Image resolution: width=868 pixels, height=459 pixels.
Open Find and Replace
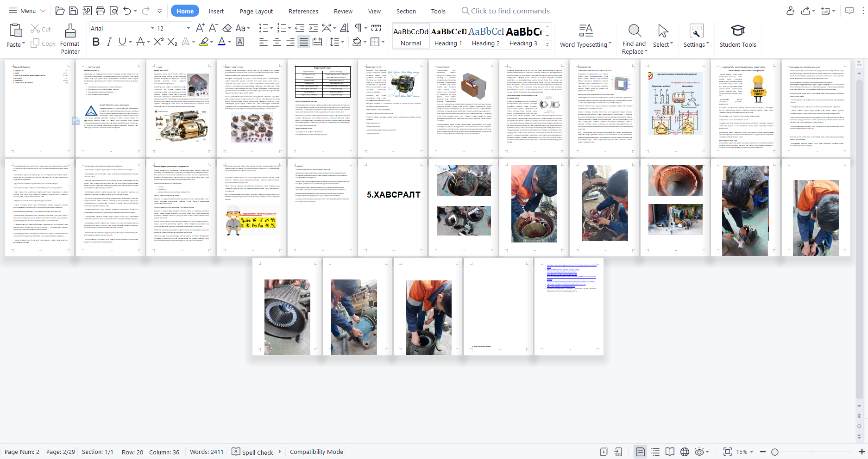(x=634, y=39)
